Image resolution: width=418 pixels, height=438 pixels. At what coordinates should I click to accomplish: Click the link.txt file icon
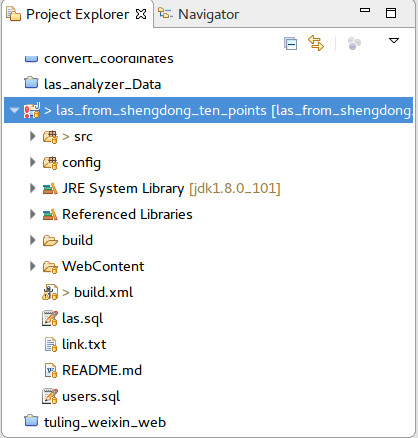51,344
